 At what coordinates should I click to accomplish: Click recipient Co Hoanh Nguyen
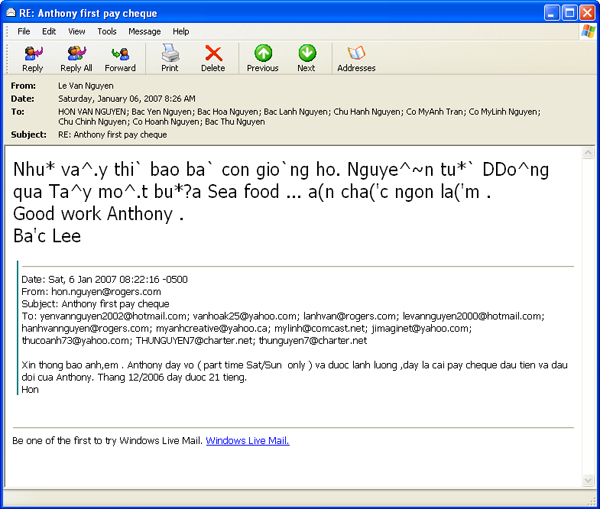click(x=166, y=122)
